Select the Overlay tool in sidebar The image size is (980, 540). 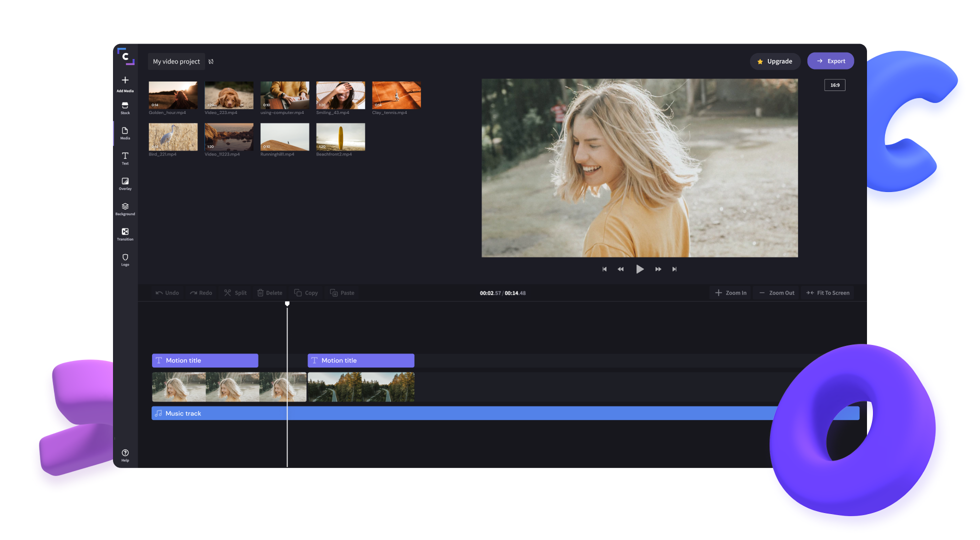[x=125, y=183]
